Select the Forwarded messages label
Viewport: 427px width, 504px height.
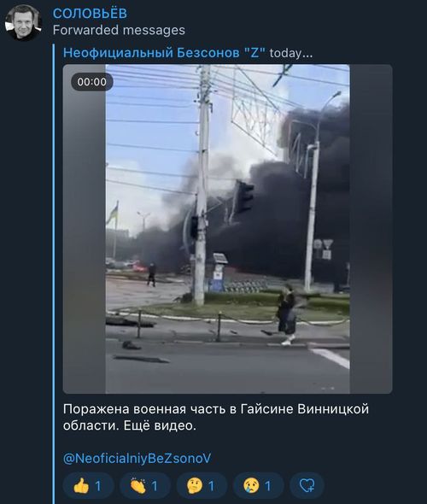pos(119,30)
